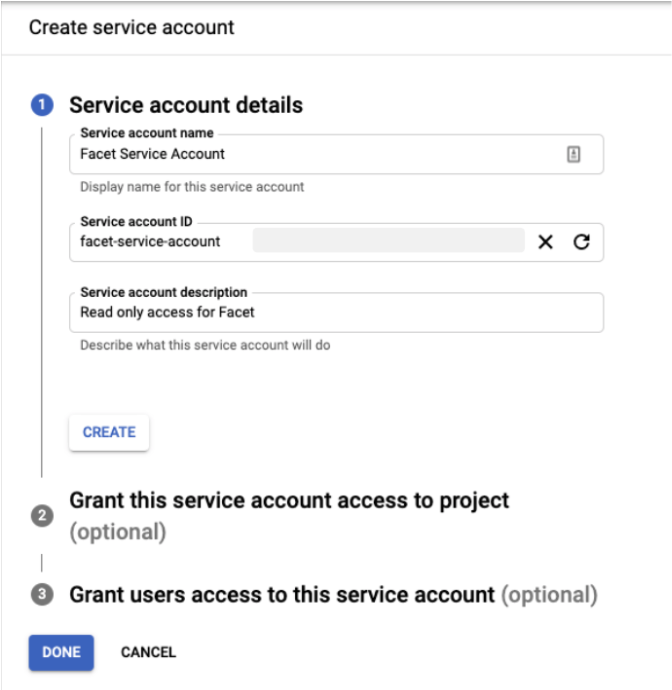The image size is (672, 690).
Task: Click the contact card icon in name field
Action: pyautogui.click(x=573, y=154)
